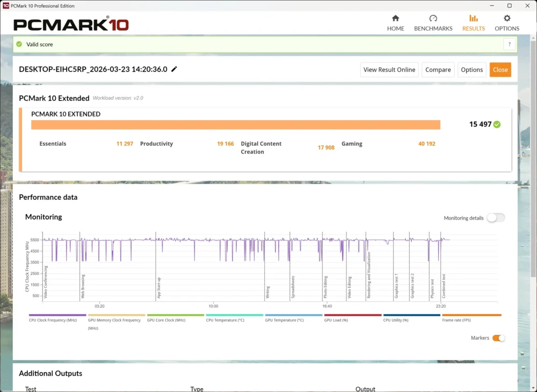Turn off the Markers toggle
This screenshot has width=537, height=392.
click(x=499, y=338)
